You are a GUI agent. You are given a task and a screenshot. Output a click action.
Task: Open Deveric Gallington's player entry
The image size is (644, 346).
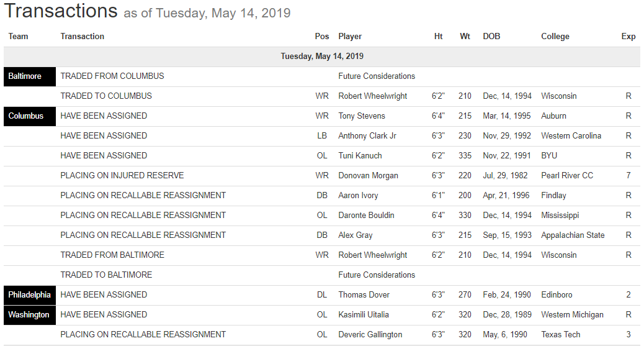coord(370,335)
